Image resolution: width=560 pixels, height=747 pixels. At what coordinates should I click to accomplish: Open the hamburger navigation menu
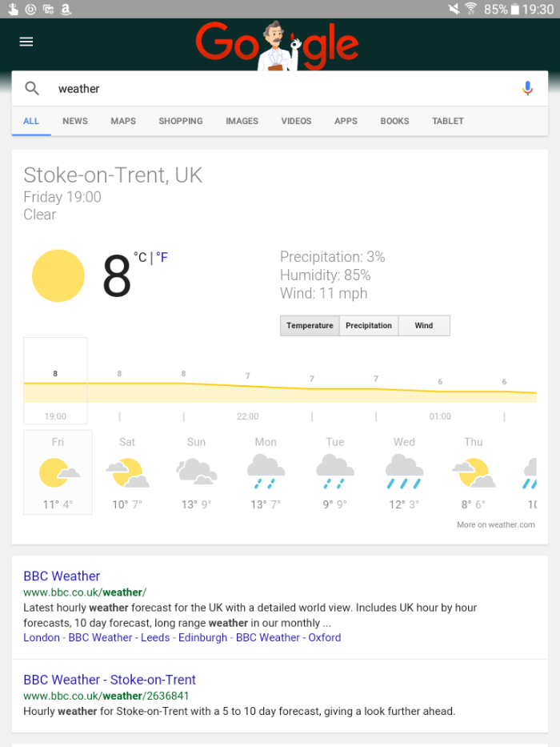pyautogui.click(x=26, y=42)
